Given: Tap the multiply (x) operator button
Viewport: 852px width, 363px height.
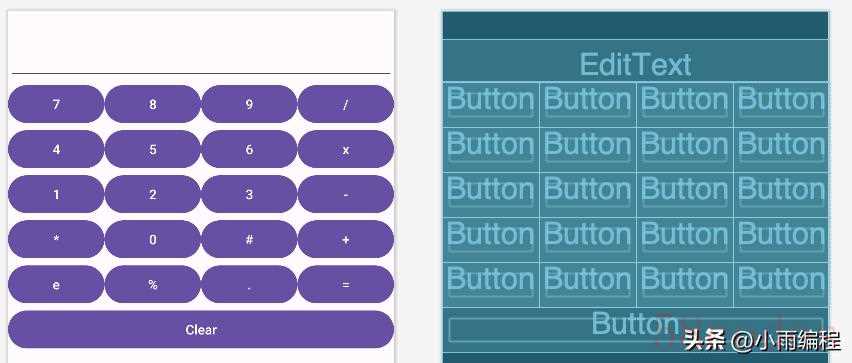Looking at the screenshot, I should pos(346,149).
